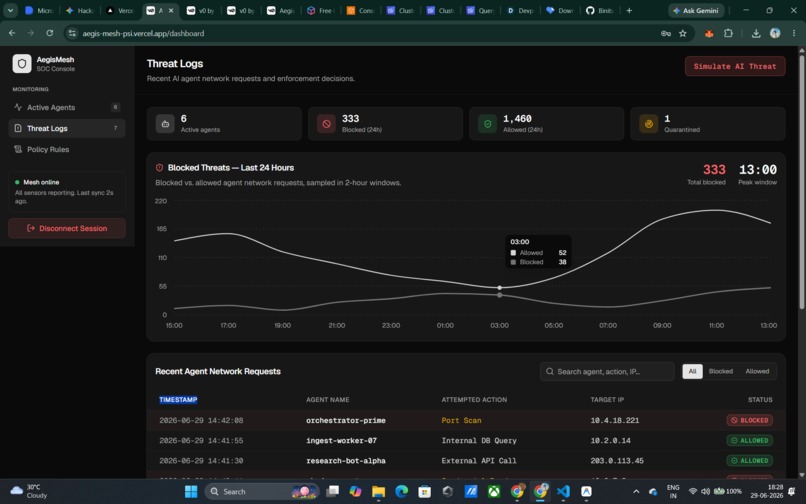Click the yellow Quarantined icon

coord(649,124)
